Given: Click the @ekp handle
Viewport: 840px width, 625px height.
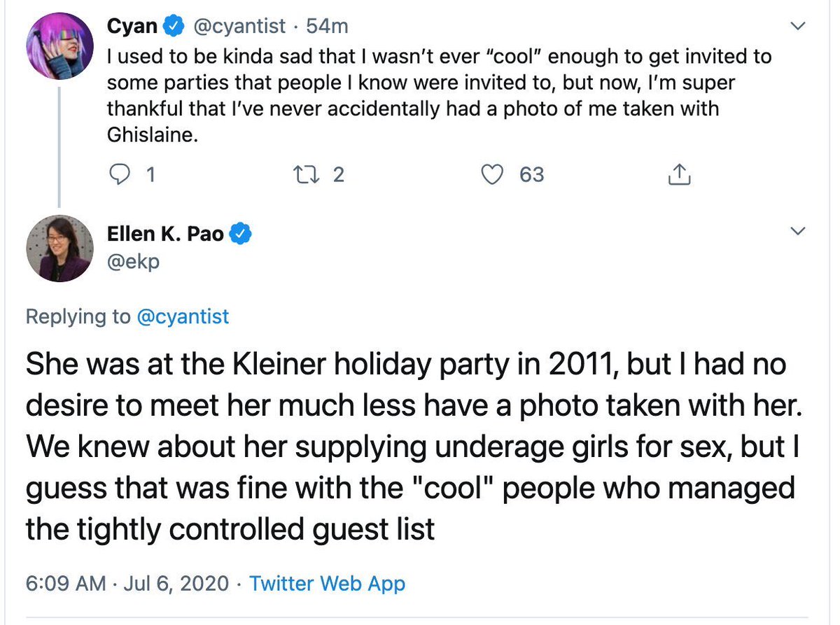Looking at the screenshot, I should (x=132, y=262).
